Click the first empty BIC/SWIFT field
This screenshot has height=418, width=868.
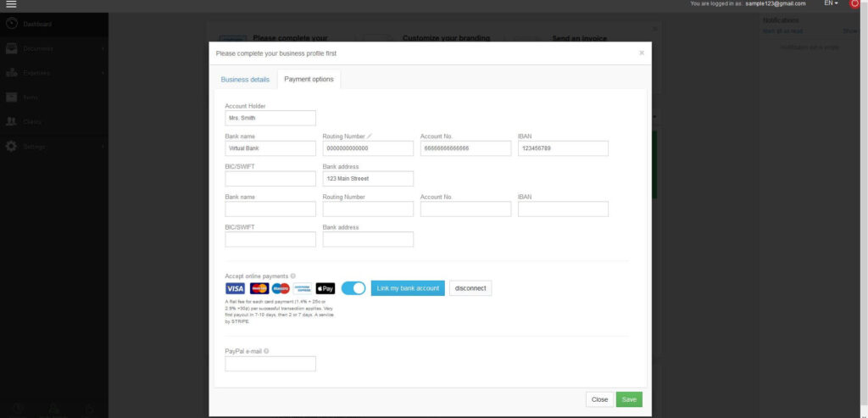270,179
